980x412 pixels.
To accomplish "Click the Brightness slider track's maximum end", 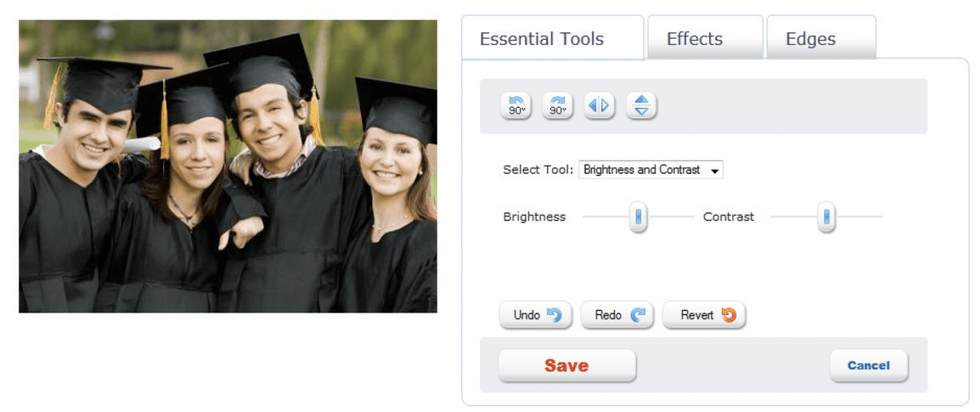I will (x=692, y=217).
